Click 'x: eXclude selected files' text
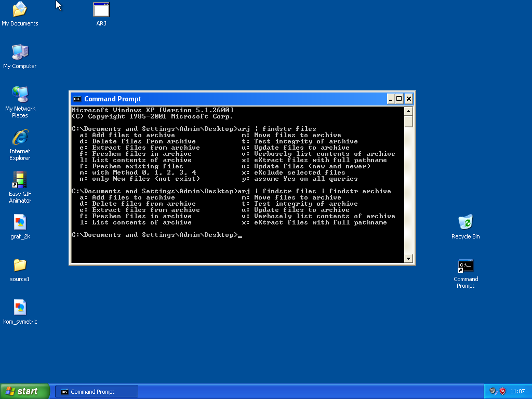This screenshot has width=532, height=399. 294,172
